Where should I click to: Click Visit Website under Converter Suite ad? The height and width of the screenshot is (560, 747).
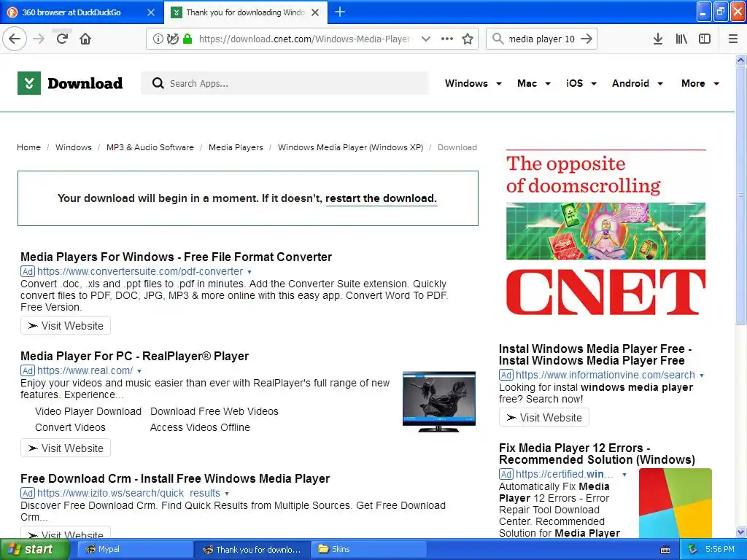click(x=66, y=326)
